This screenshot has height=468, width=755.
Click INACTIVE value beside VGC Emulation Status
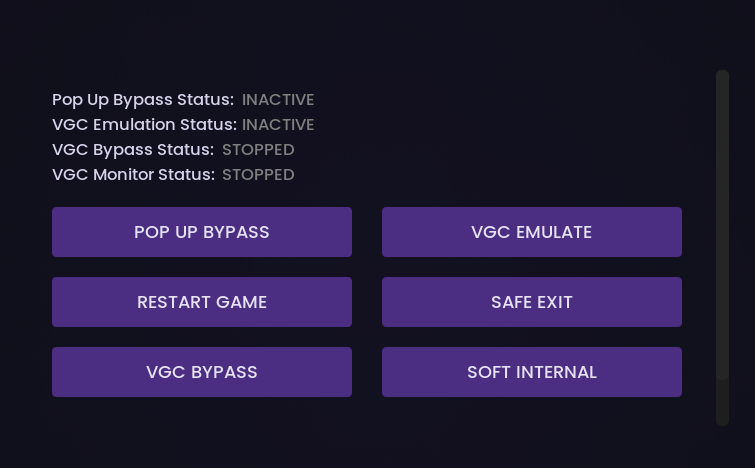pyautogui.click(x=278, y=125)
